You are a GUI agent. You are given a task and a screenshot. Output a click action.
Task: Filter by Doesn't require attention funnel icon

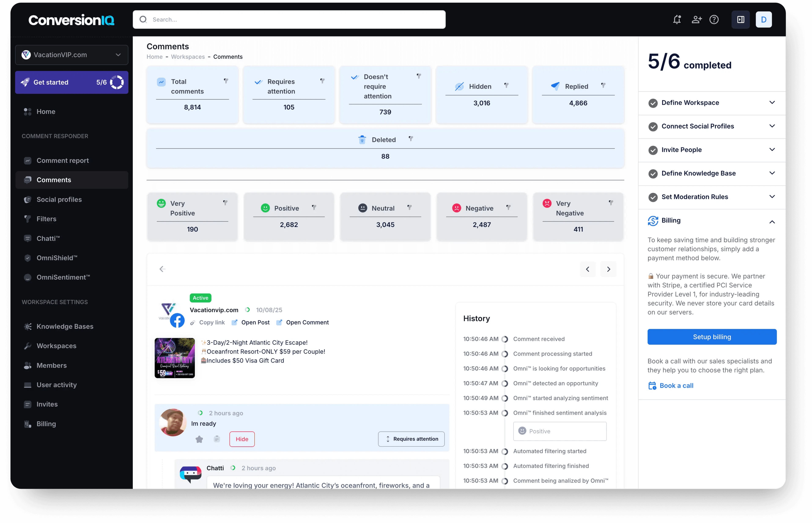418,76
